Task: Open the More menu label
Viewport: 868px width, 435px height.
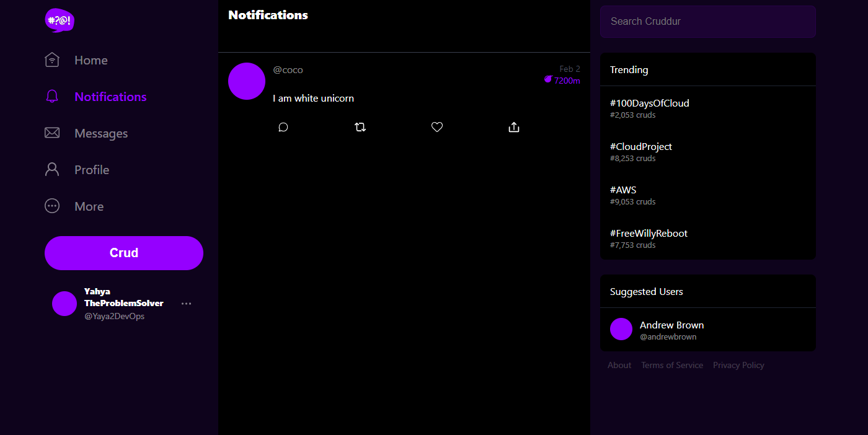Action: (x=89, y=206)
